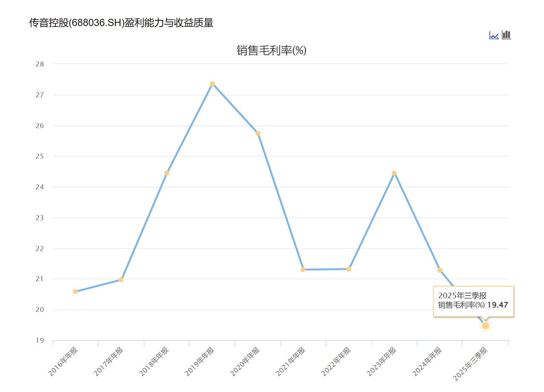The width and height of the screenshot is (544, 392).
Task: Select the 2018年年报 data point
Action: (x=166, y=173)
